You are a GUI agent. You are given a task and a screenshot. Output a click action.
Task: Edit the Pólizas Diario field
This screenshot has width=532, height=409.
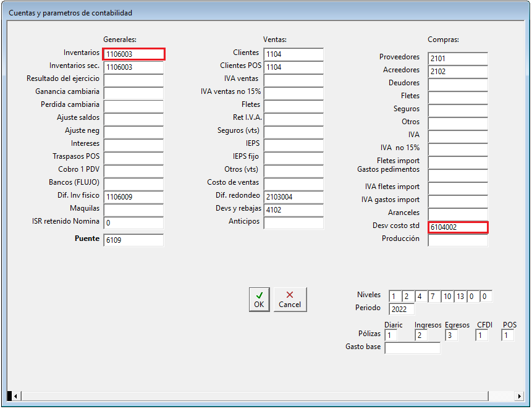[391, 335]
